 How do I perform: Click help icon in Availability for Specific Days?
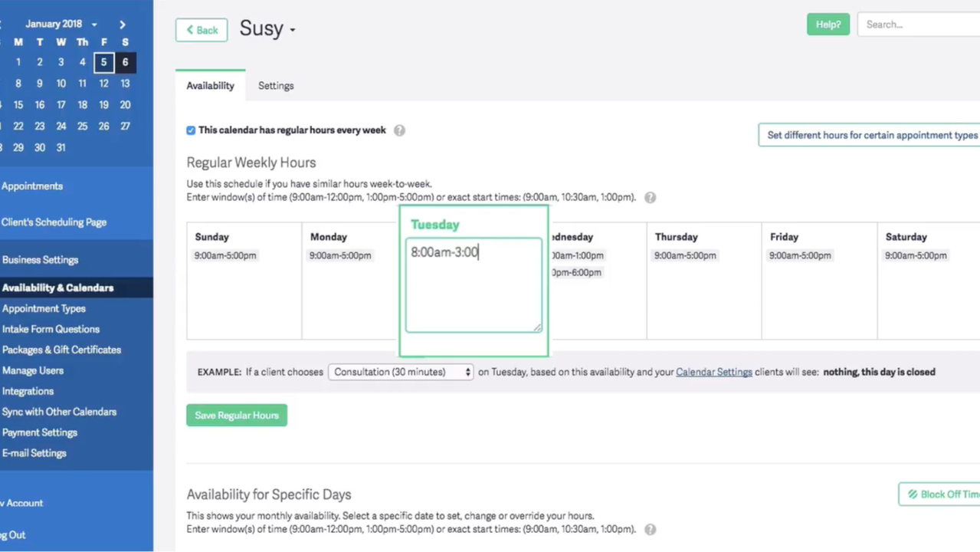650,529
